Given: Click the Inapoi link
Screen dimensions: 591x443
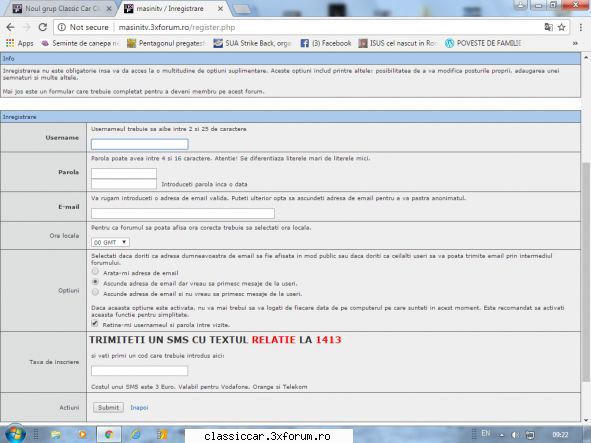Looking at the screenshot, I should click(139, 408).
